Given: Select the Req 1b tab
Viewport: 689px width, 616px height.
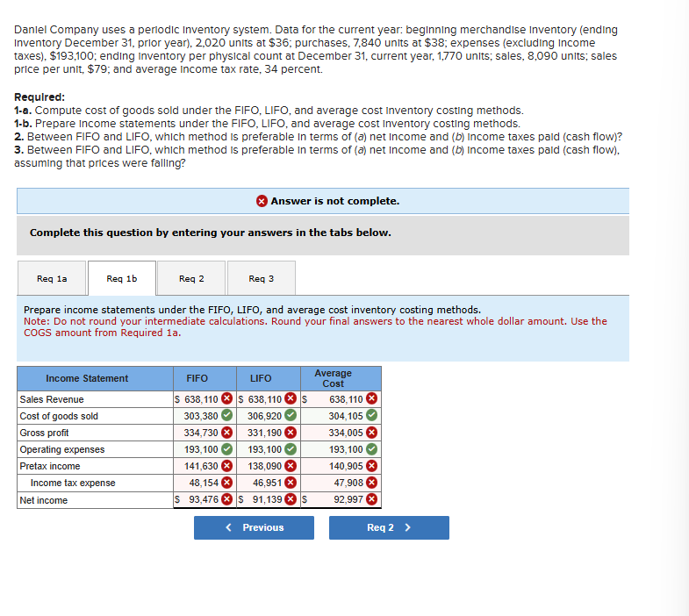Looking at the screenshot, I should [122, 278].
